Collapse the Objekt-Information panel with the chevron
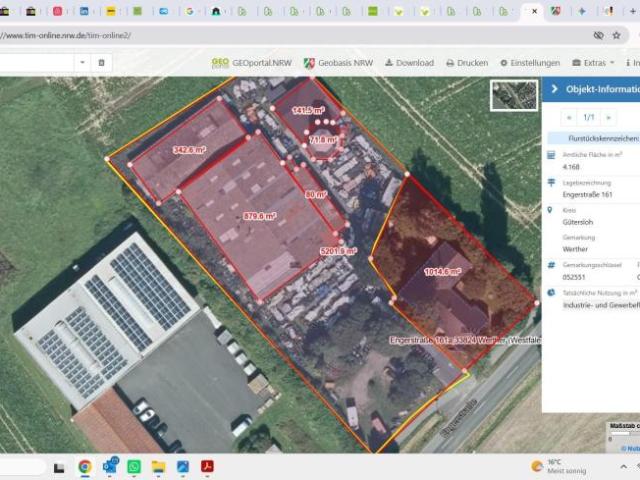Image resolution: width=640 pixels, height=480 pixels. point(554,89)
